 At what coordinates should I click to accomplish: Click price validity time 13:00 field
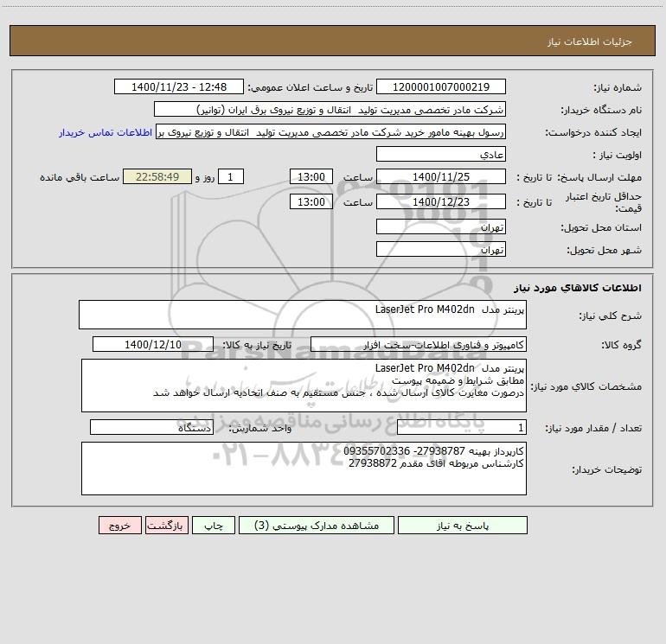coord(311,201)
